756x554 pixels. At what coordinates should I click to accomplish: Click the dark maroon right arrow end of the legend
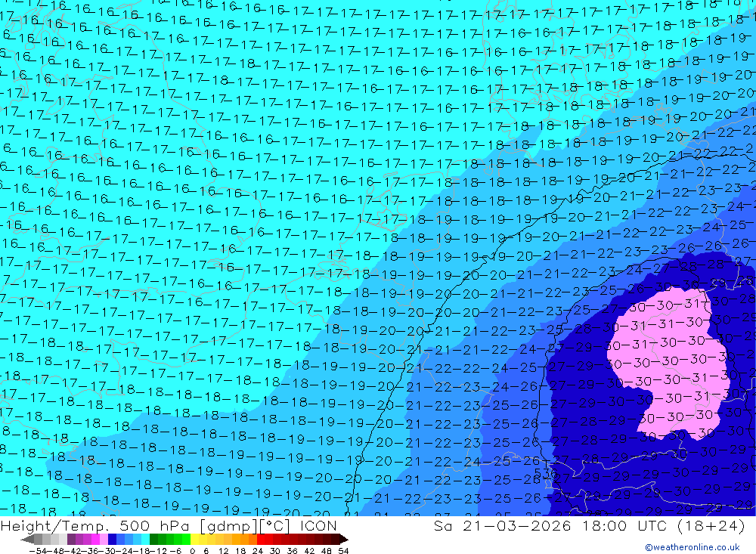[x=344, y=539]
